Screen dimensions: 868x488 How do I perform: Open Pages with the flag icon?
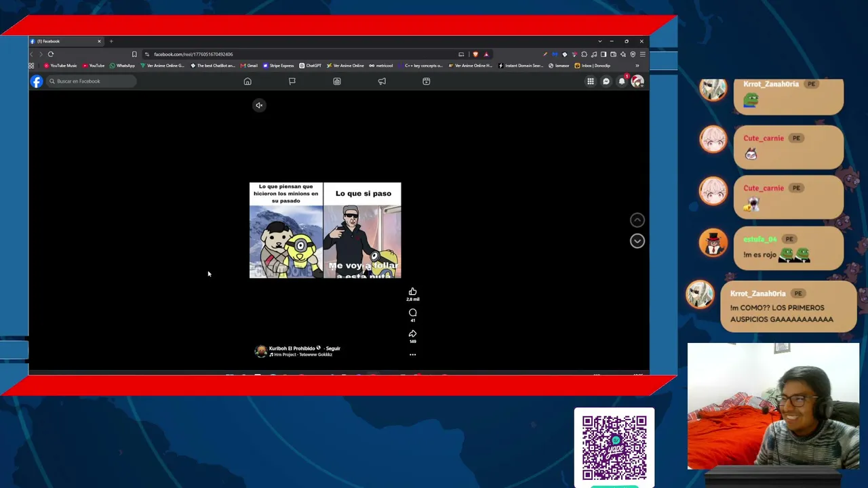click(x=292, y=81)
